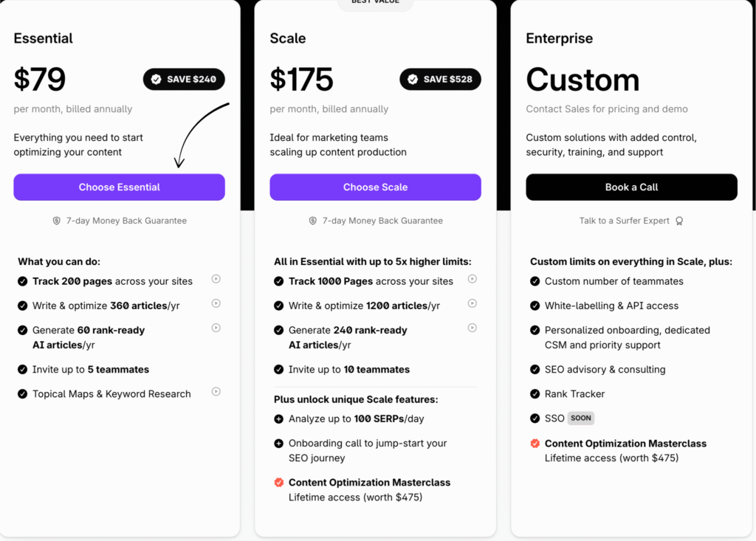756x541 pixels.
Task: Click the Scale Masterclass red badge icon
Action: coord(278,483)
